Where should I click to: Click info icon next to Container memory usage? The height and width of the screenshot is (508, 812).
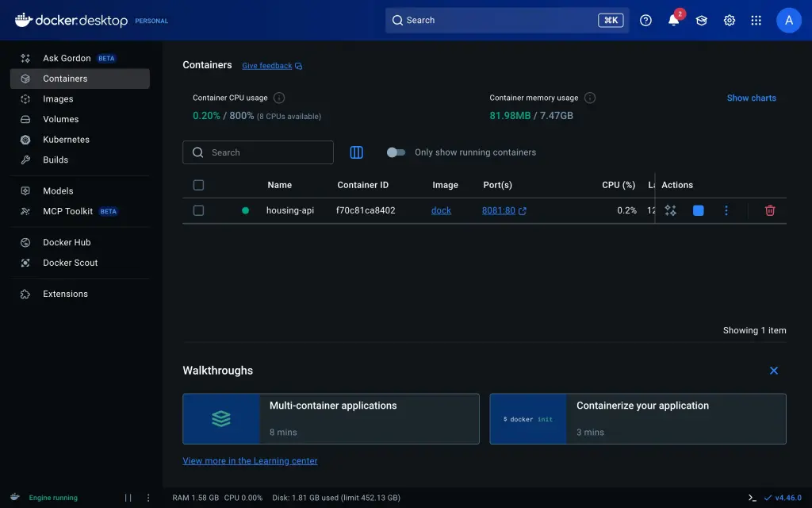(x=589, y=98)
